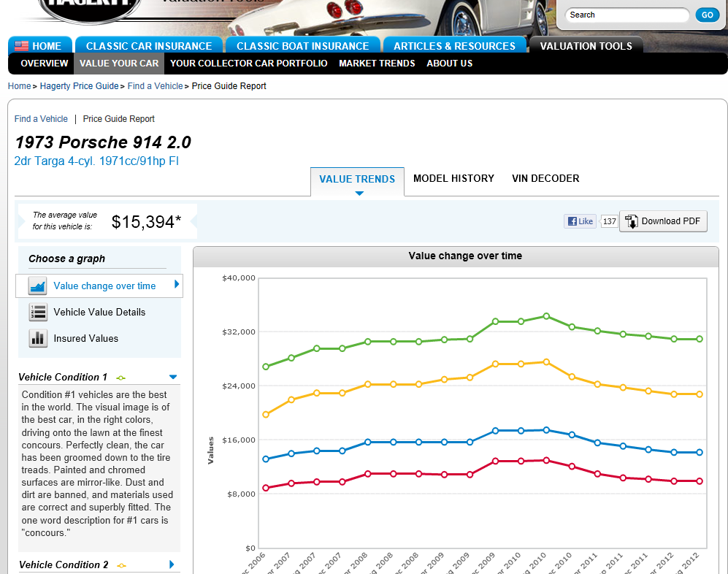Click the Value change over time graph icon
The height and width of the screenshot is (574, 728).
tap(37, 286)
